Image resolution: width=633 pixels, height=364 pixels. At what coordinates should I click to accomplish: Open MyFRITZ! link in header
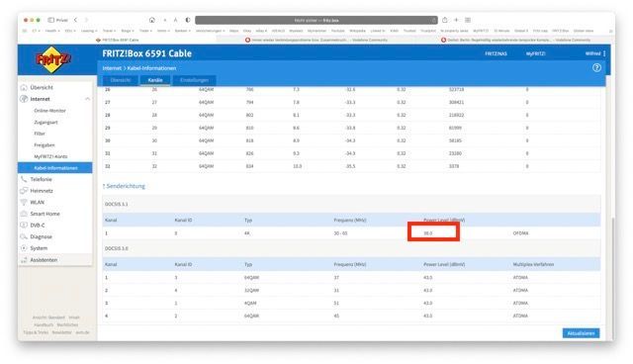[x=536, y=53]
